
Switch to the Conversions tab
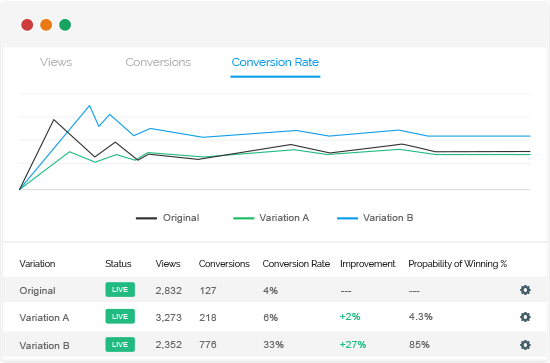[x=158, y=62]
